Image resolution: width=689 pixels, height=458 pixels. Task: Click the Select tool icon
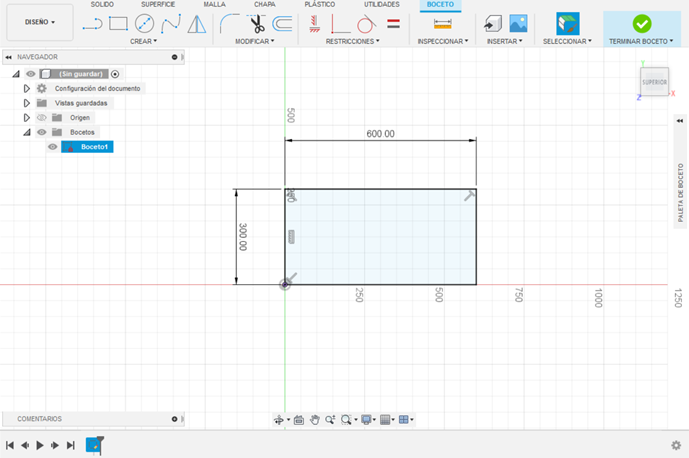(567, 24)
